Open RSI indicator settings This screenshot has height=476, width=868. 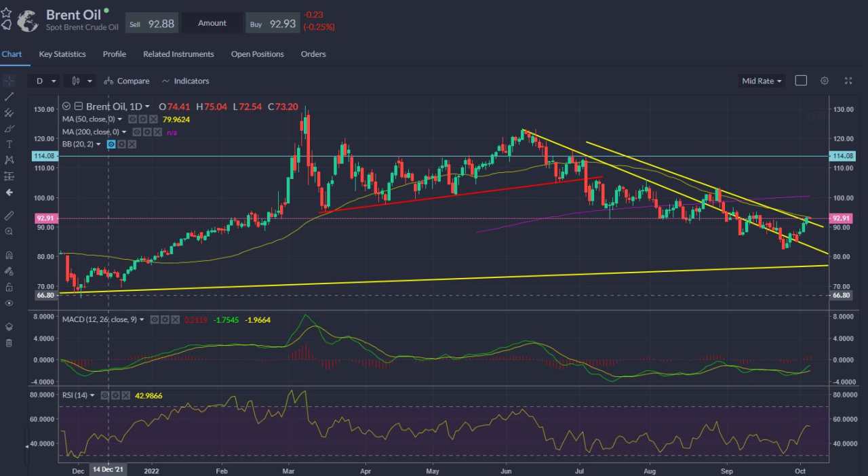115,395
